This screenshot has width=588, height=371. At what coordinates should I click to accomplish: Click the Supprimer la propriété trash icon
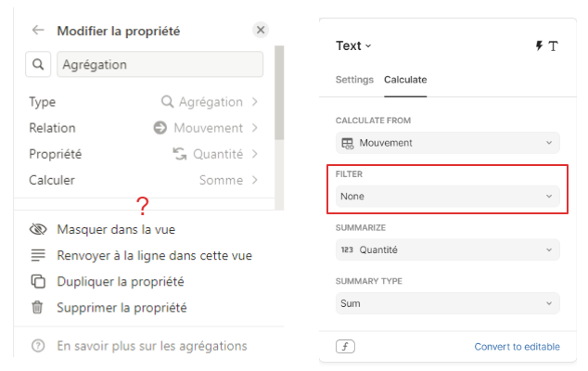(38, 307)
